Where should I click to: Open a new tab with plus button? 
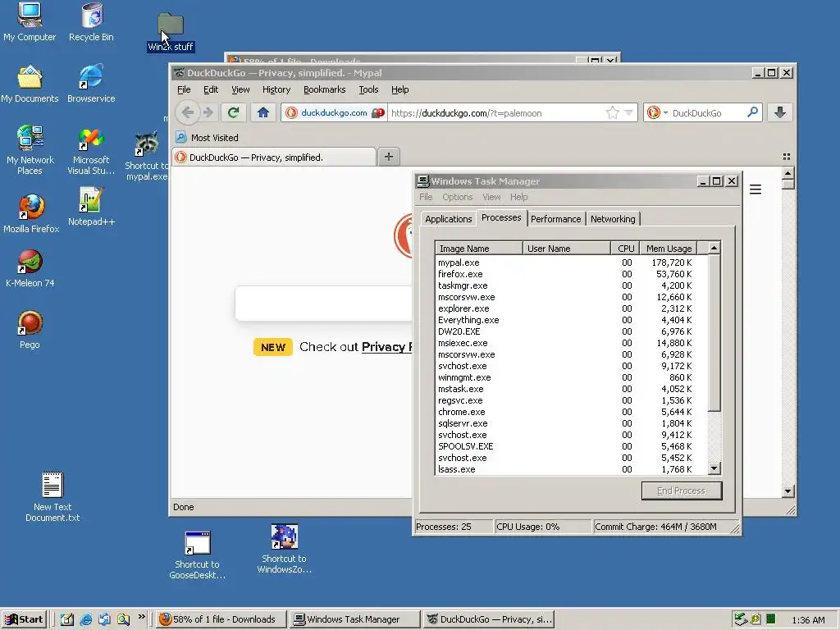click(x=389, y=157)
